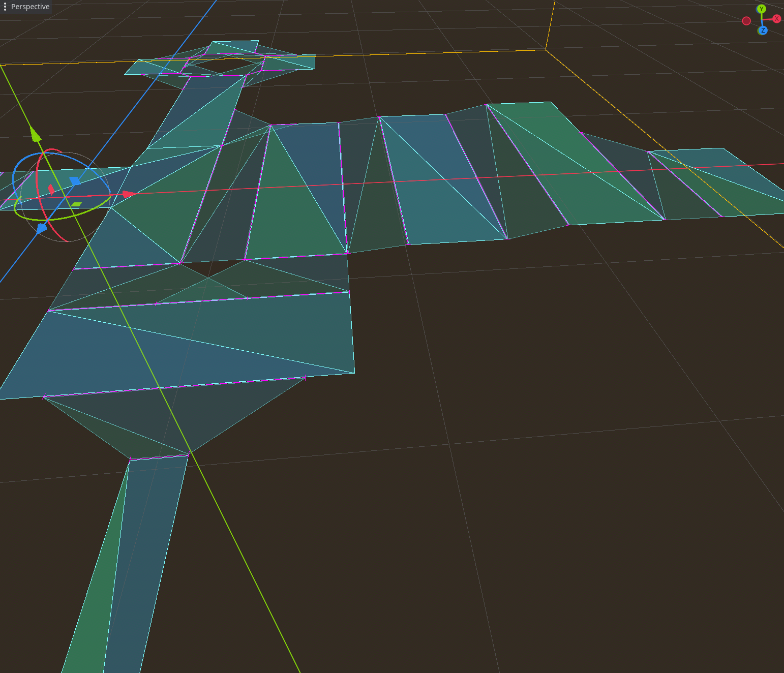This screenshot has height=673, width=784.
Task: Grab the blue Z-axis translate arrow tip
Action: 41,228
